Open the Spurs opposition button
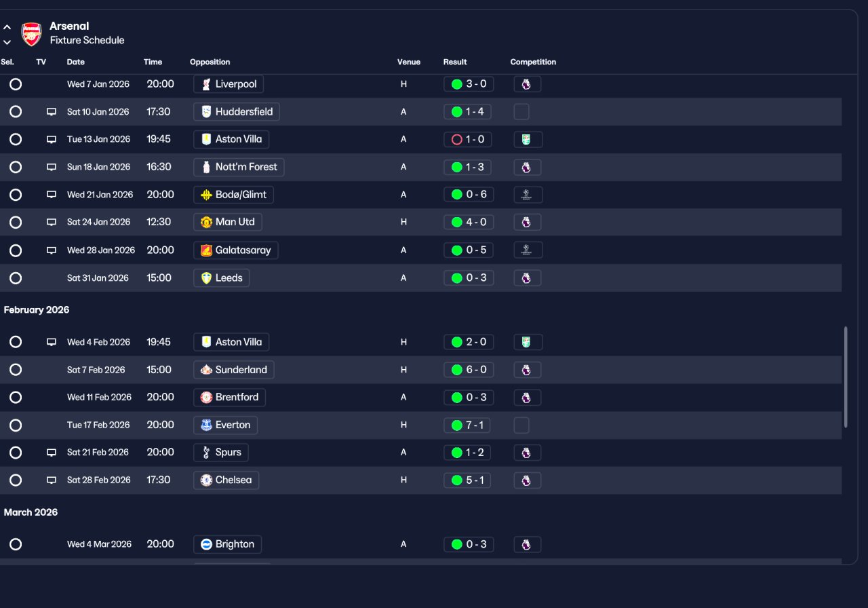This screenshot has width=868, height=608. click(221, 453)
